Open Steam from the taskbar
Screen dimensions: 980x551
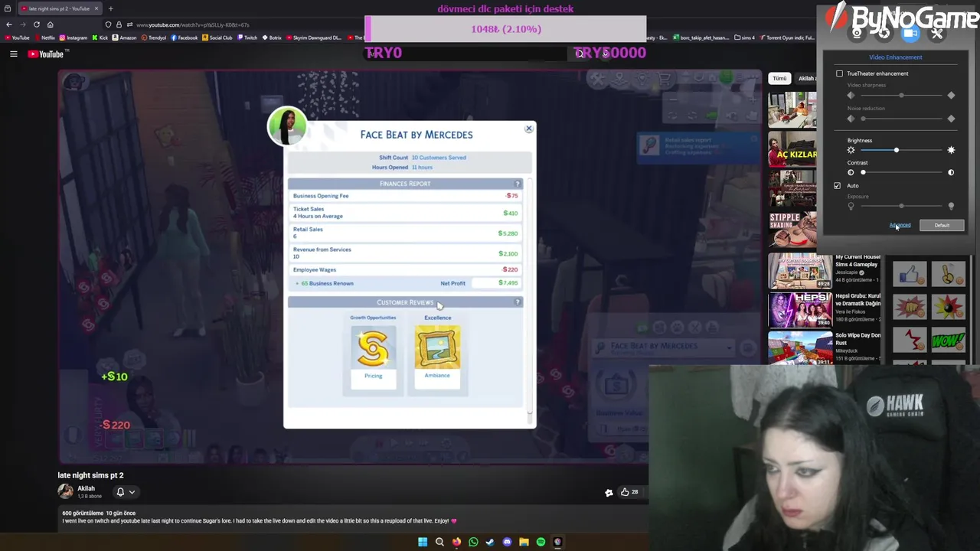[490, 542]
